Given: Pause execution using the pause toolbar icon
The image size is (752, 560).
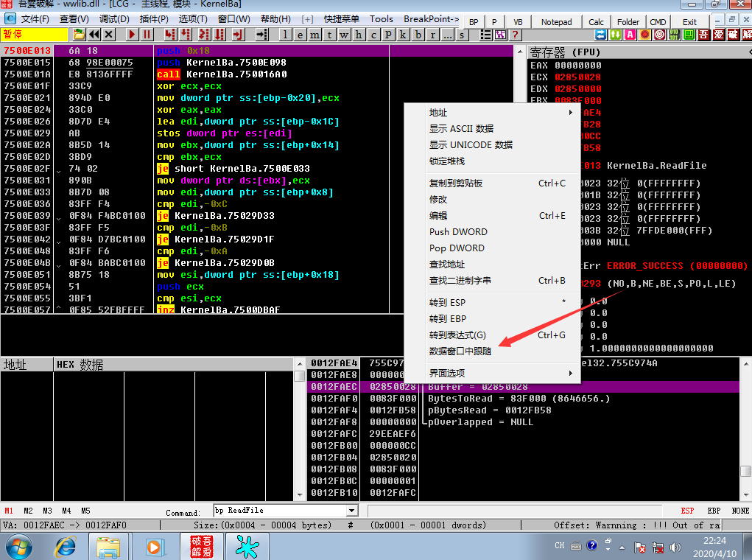Looking at the screenshot, I should click(147, 35).
